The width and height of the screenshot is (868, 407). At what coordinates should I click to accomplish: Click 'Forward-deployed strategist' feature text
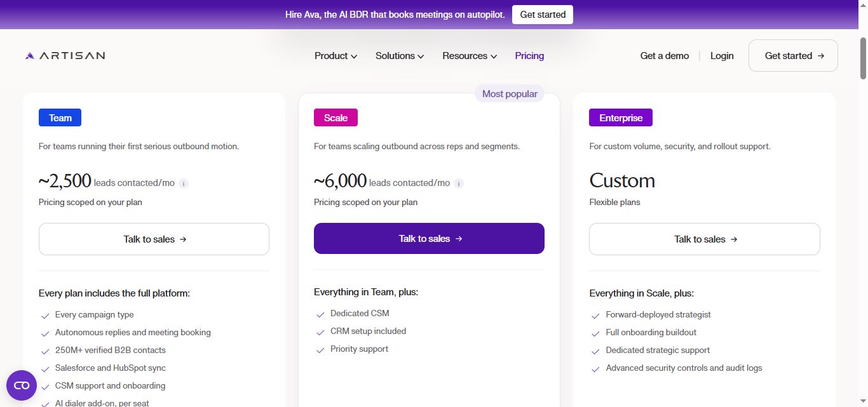[658, 315]
